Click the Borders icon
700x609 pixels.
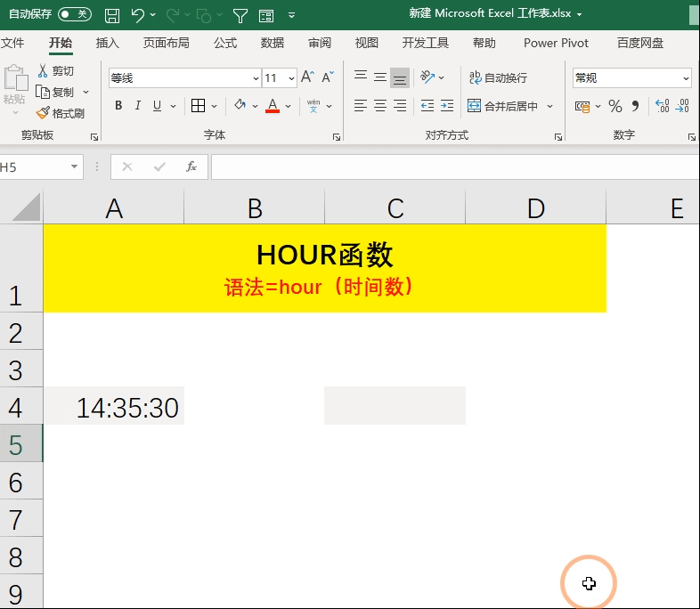coord(199,106)
